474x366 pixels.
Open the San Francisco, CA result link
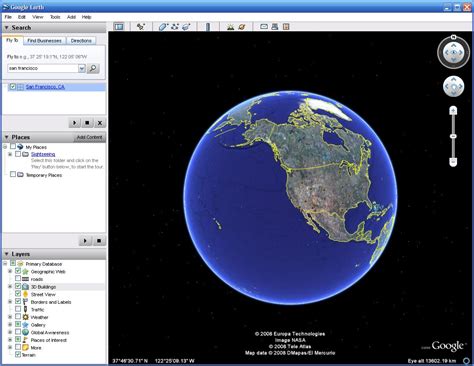click(x=45, y=87)
